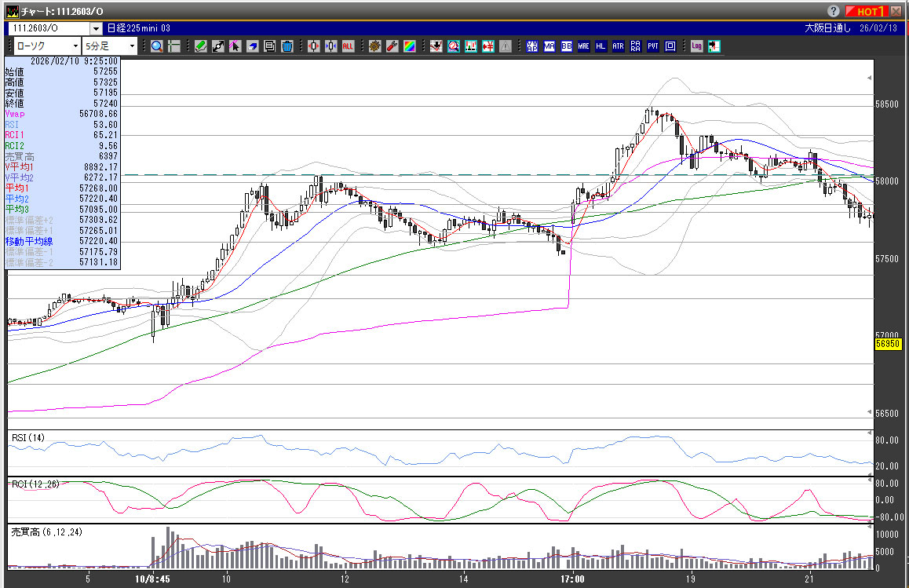Select the arrow pointer cursor tool
Image resolution: width=909 pixels, height=588 pixels.
point(235,46)
